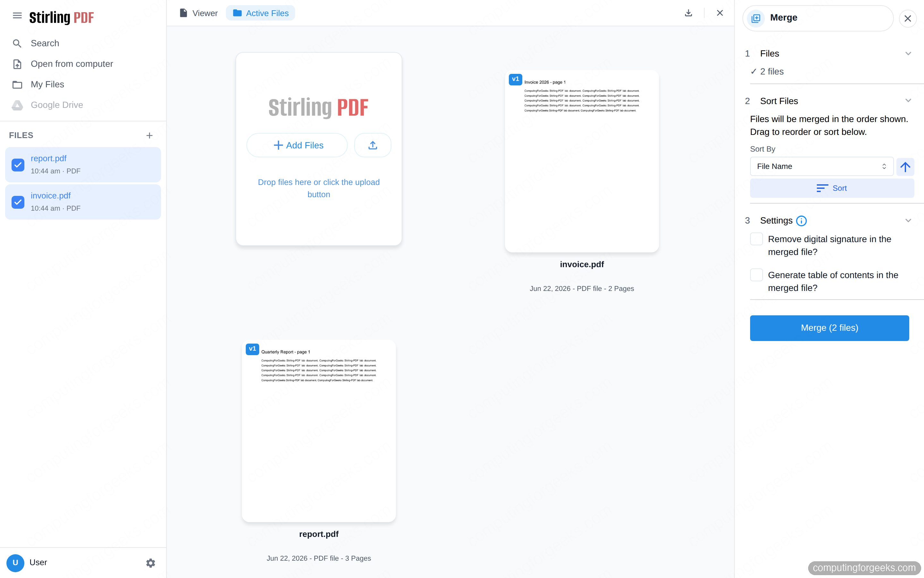Collapse the Sort Files step chevron
Screen dimensions: 924x578
(x=908, y=101)
